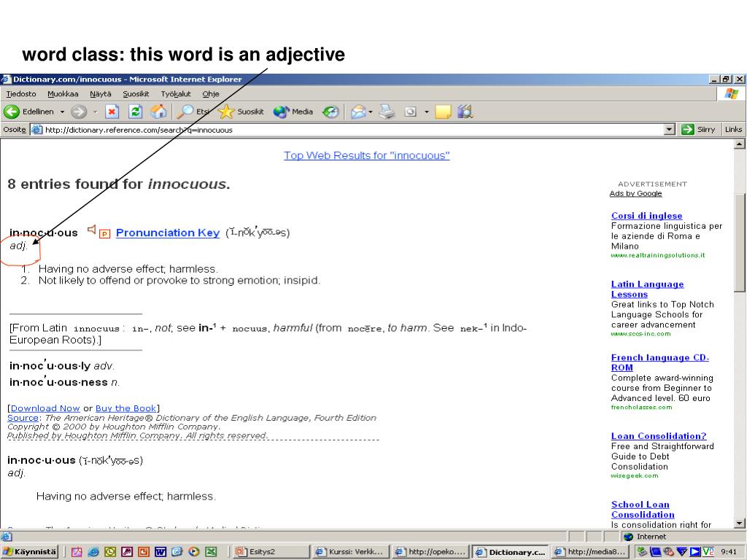The width and height of the screenshot is (747, 560).
Task: Open Top Web Results for innocuous link
Action: pos(367,155)
